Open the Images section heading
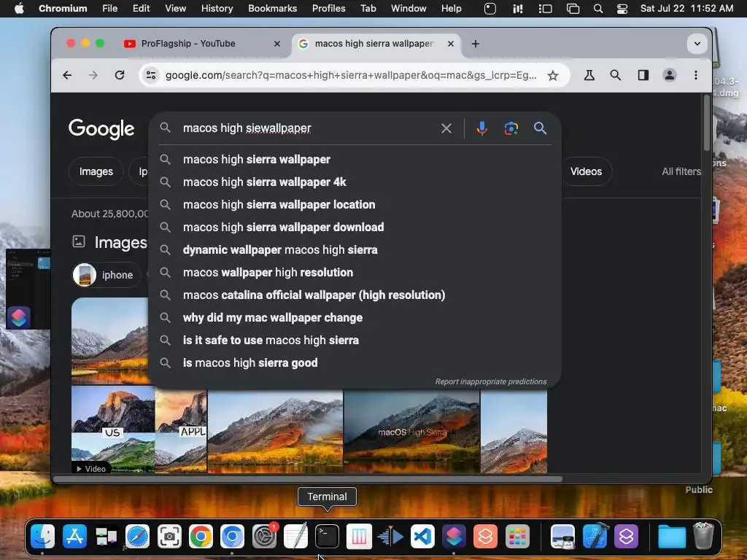Image resolution: width=747 pixels, height=560 pixels. tap(120, 242)
